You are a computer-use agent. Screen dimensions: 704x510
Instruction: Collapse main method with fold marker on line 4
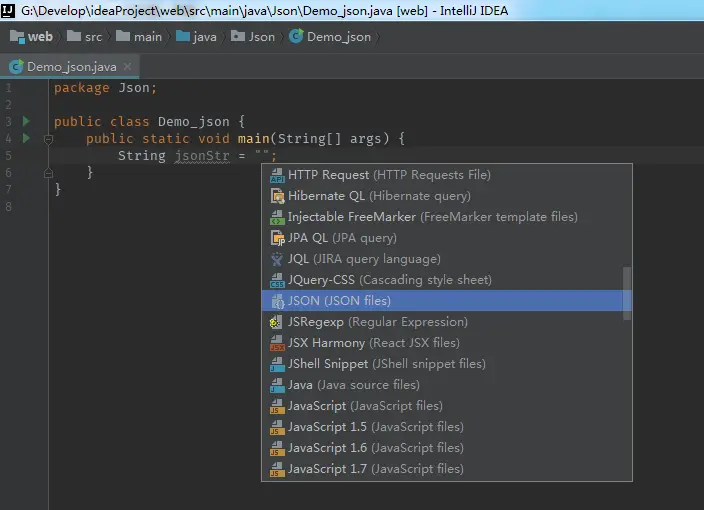pyautogui.click(x=48, y=139)
